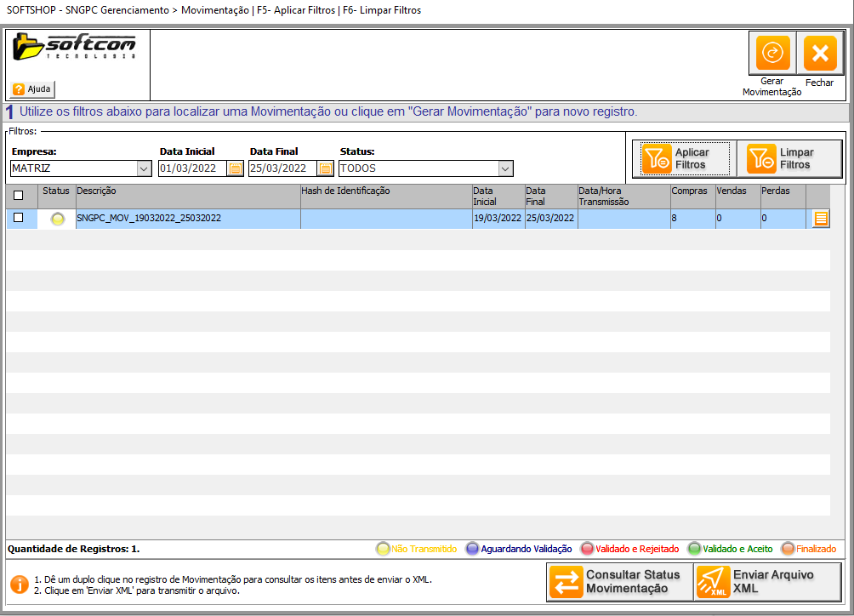Click Consultar Status Movimentação button
854x616 pixels.
tap(619, 582)
